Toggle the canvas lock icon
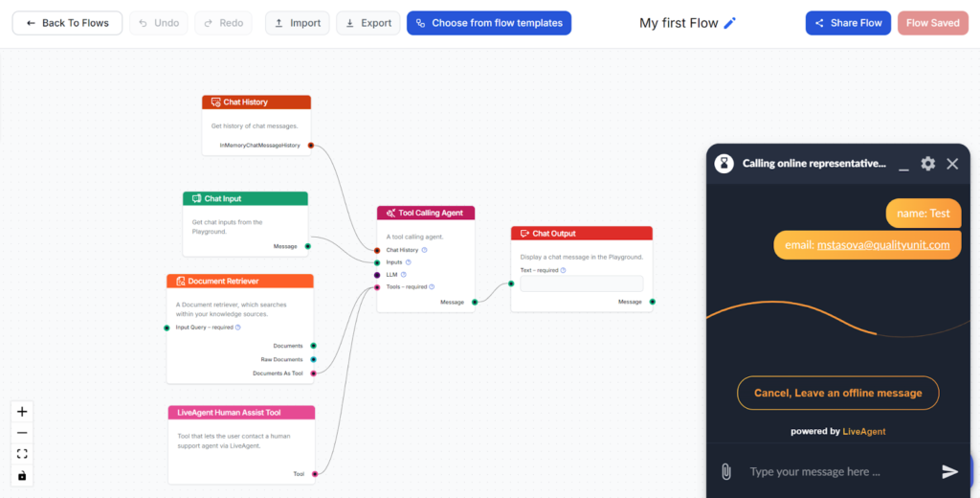 click(x=22, y=475)
